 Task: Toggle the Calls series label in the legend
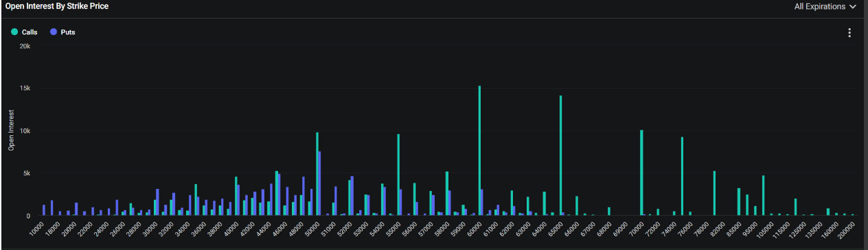(30, 32)
